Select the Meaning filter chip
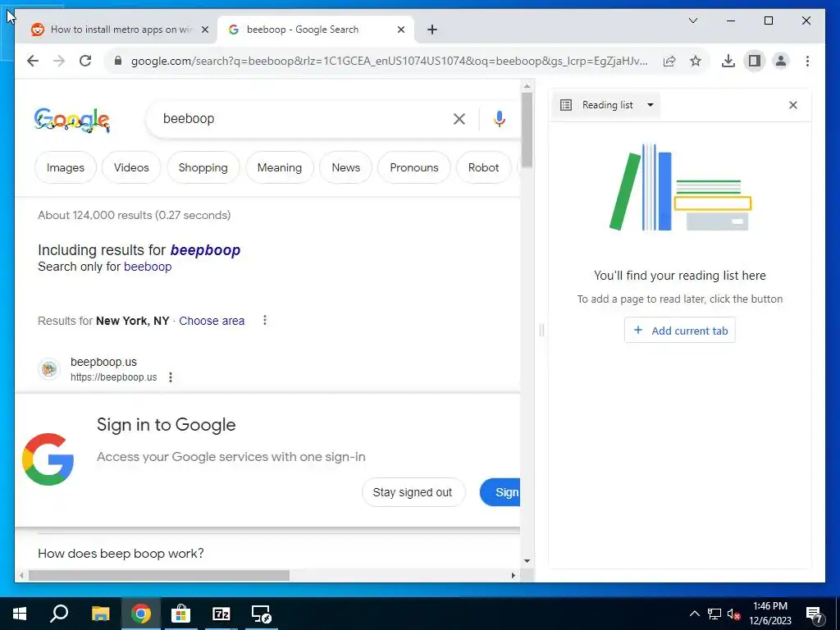The width and height of the screenshot is (840, 630). point(280,167)
